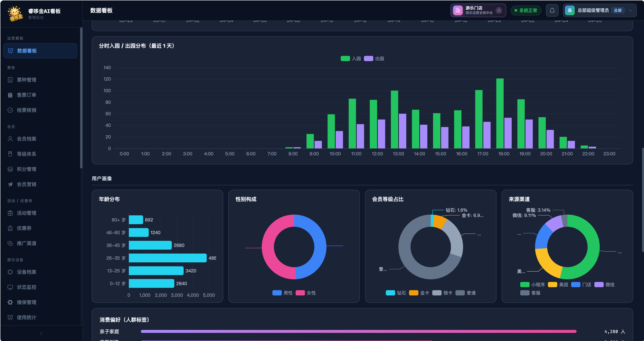Open 使用统计 in the sidebar
The height and width of the screenshot is (341, 644).
(40, 317)
